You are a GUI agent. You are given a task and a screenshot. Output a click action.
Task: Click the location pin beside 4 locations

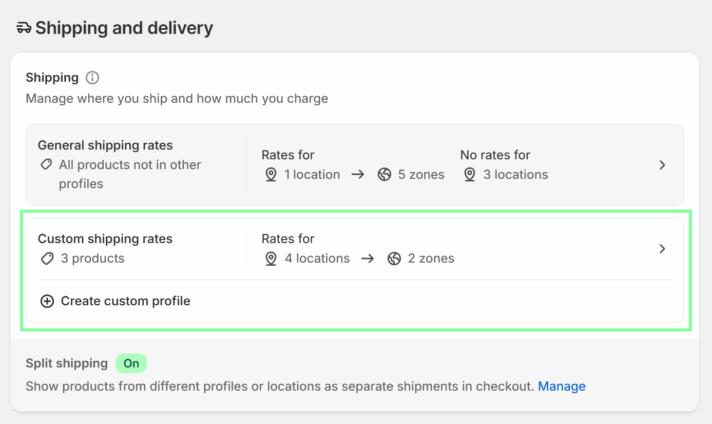(271, 258)
